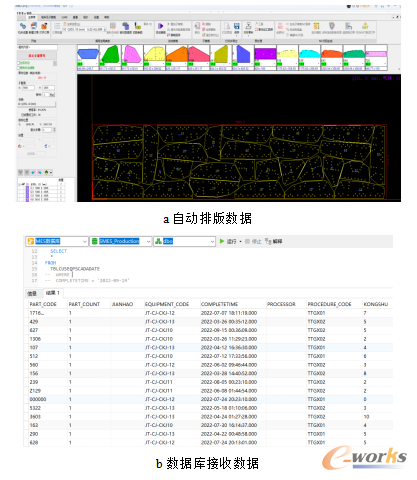Click the shield icon in the ribbon
Viewport: 417px width, 480px height.
(x=331, y=26)
